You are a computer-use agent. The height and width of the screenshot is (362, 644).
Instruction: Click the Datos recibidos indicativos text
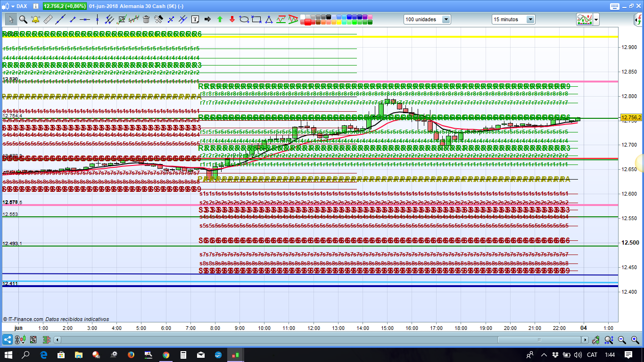(x=77, y=319)
